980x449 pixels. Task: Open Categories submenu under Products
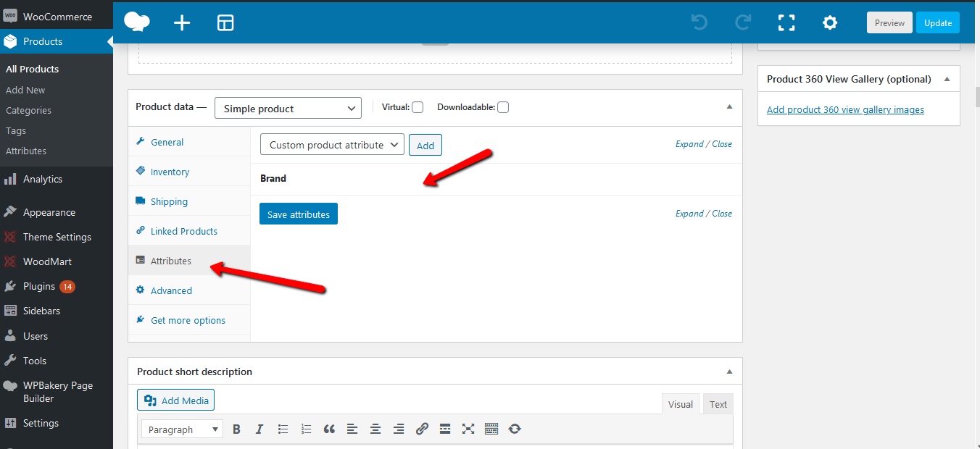pyautogui.click(x=28, y=110)
